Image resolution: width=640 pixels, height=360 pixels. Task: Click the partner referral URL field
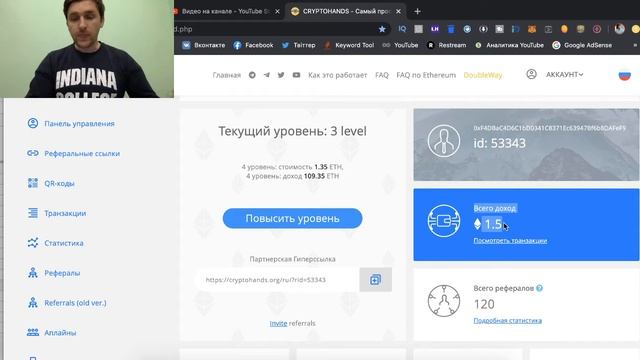pyautogui.click(x=278, y=280)
